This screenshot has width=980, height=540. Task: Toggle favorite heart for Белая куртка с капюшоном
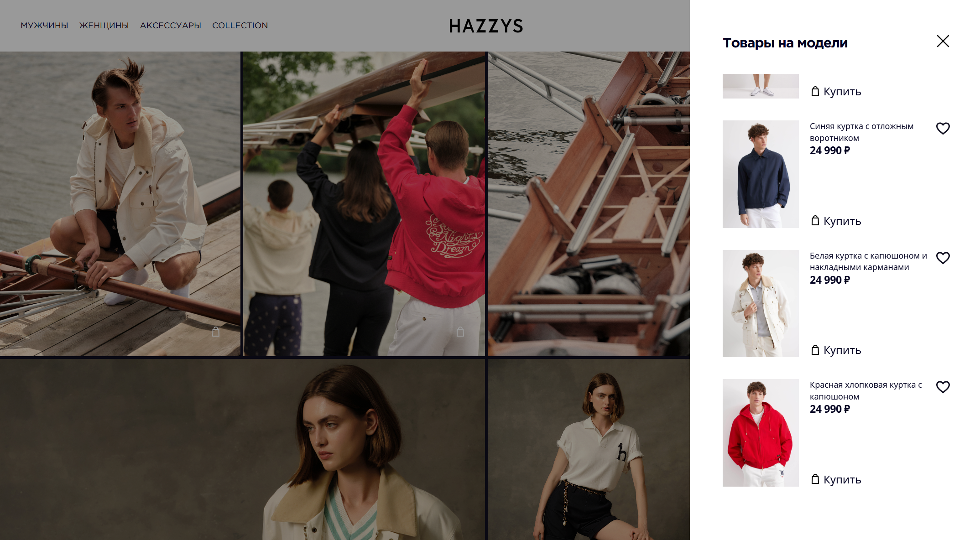[x=943, y=258]
